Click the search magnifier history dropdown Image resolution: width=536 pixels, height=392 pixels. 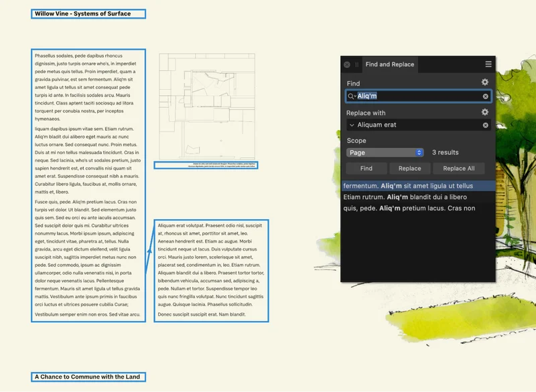[351, 96]
